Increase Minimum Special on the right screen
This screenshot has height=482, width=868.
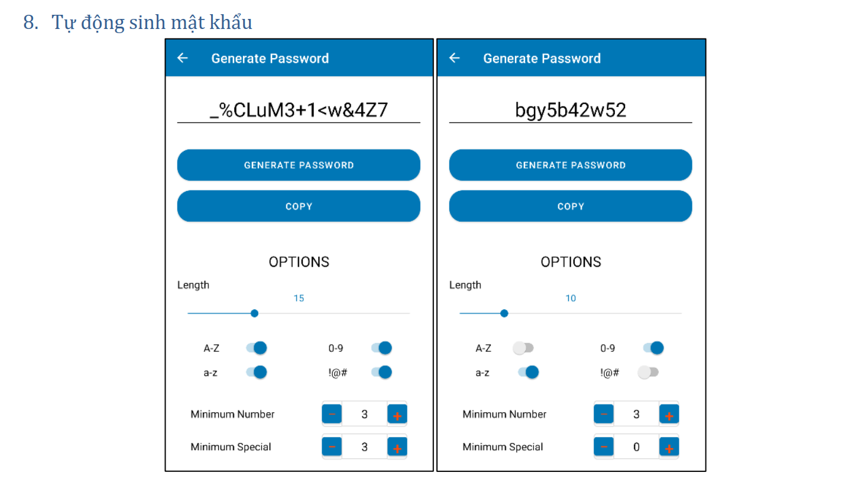tap(669, 447)
